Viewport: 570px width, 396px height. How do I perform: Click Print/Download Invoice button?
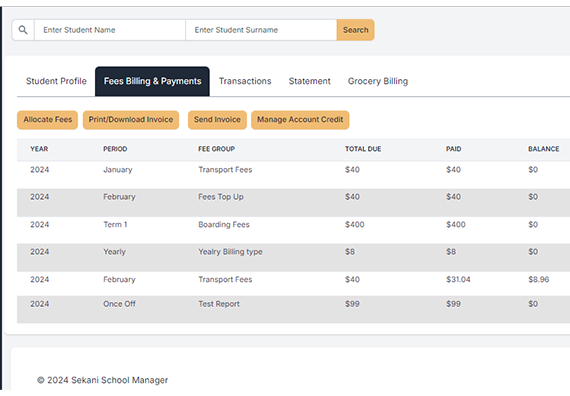[131, 120]
